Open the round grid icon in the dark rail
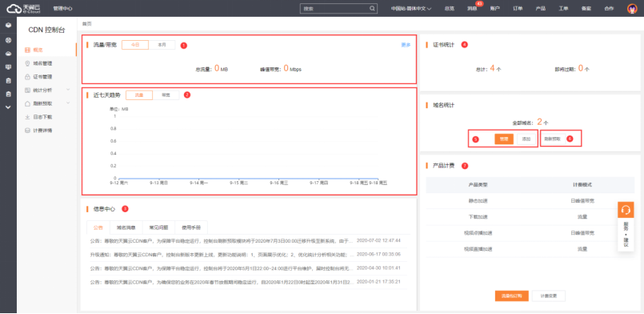 tap(8, 40)
